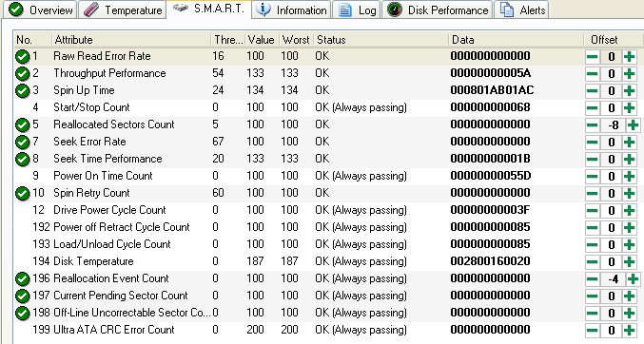
Task: Decrease offset for Throughput Performance
Action: 593,74
